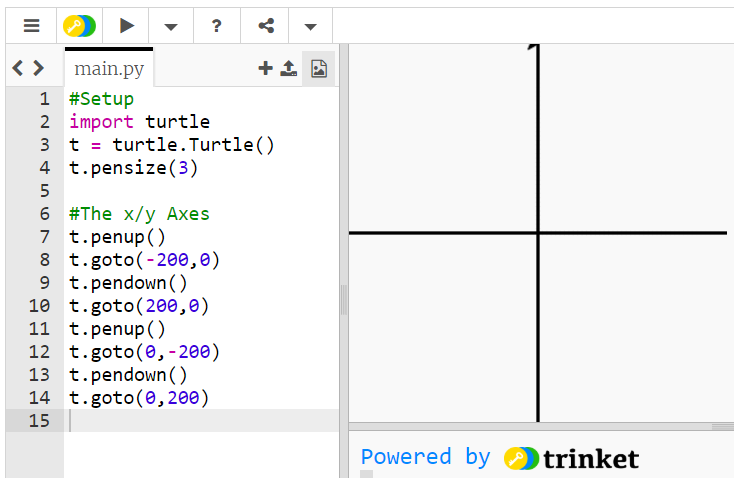Click 't.pendown()' on line 13

(128, 375)
